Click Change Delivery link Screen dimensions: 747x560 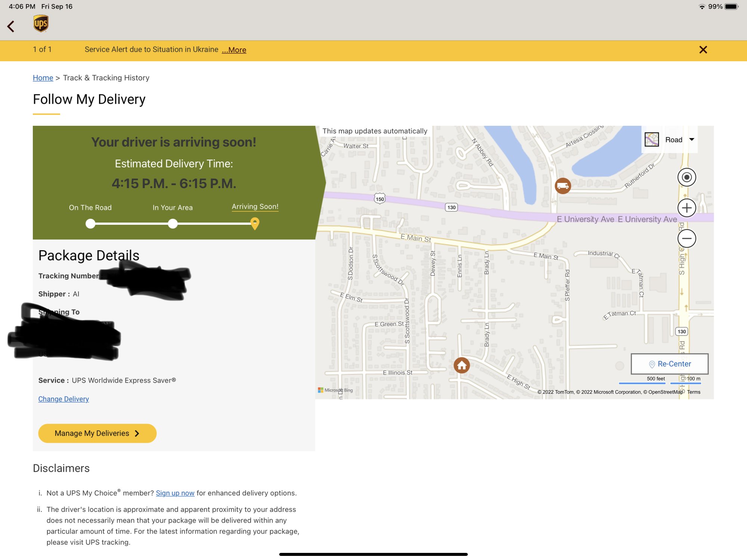(63, 399)
